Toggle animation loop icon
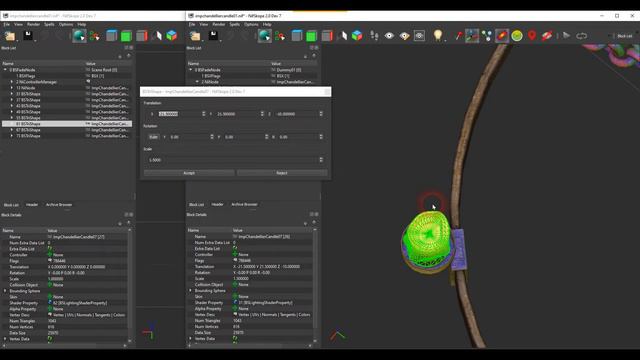The height and width of the screenshot is (360, 640). [581, 36]
